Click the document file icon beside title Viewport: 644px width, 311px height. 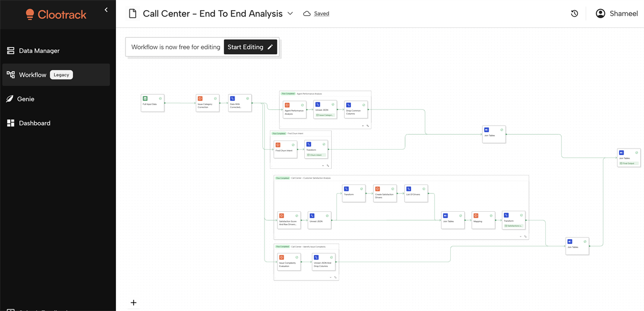click(133, 13)
